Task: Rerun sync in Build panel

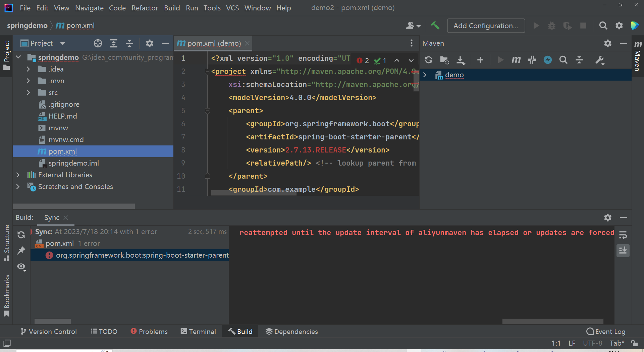Action: click(21, 235)
